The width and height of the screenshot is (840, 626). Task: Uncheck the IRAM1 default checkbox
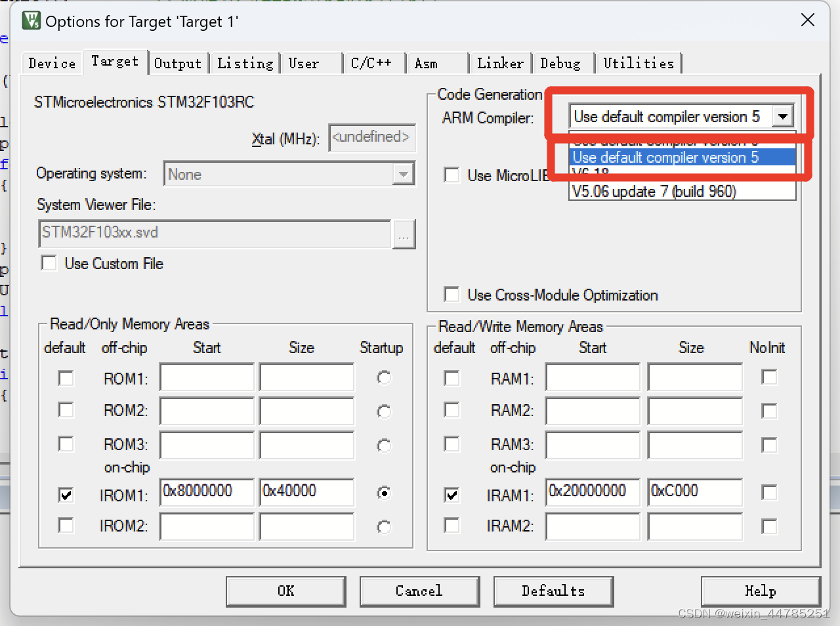[x=451, y=494]
